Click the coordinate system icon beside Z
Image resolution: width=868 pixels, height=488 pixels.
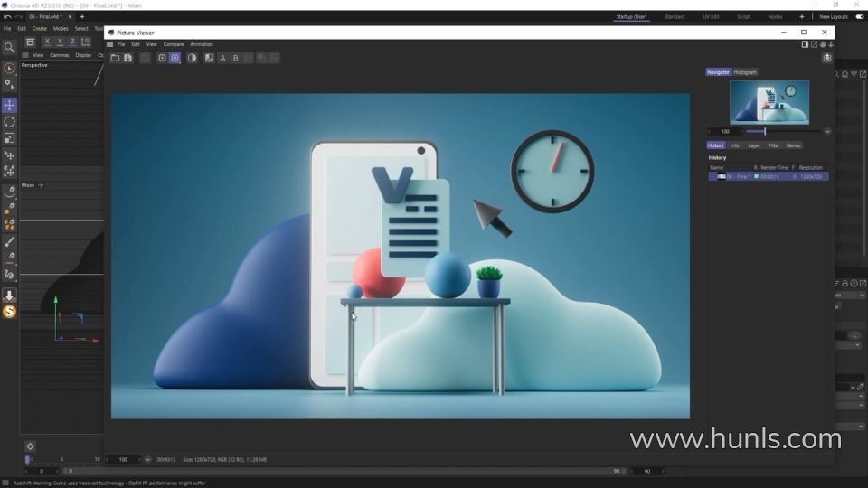pos(86,42)
